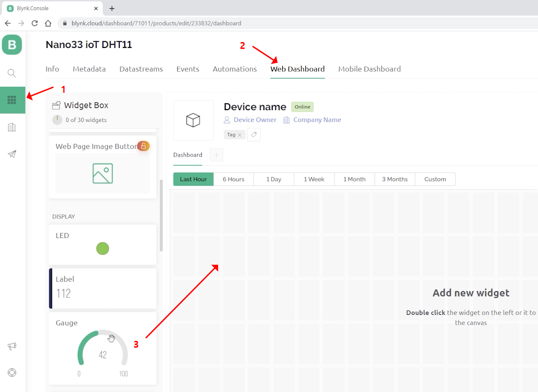Click the device cube image placeholder
The image size is (538, 392).
click(x=193, y=120)
